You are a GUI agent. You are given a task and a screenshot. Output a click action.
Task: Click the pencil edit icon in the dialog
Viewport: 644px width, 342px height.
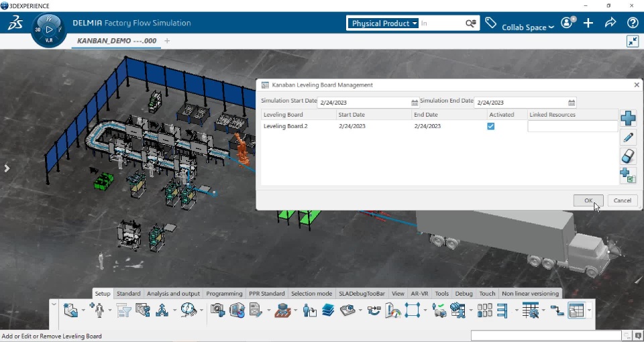[628, 137]
